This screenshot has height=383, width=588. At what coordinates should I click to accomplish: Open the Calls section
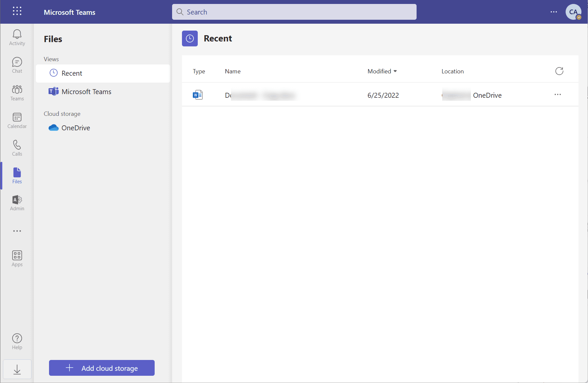pyautogui.click(x=17, y=148)
